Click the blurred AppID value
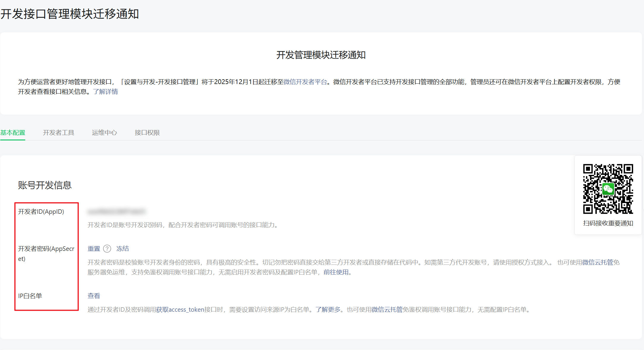 tap(117, 211)
